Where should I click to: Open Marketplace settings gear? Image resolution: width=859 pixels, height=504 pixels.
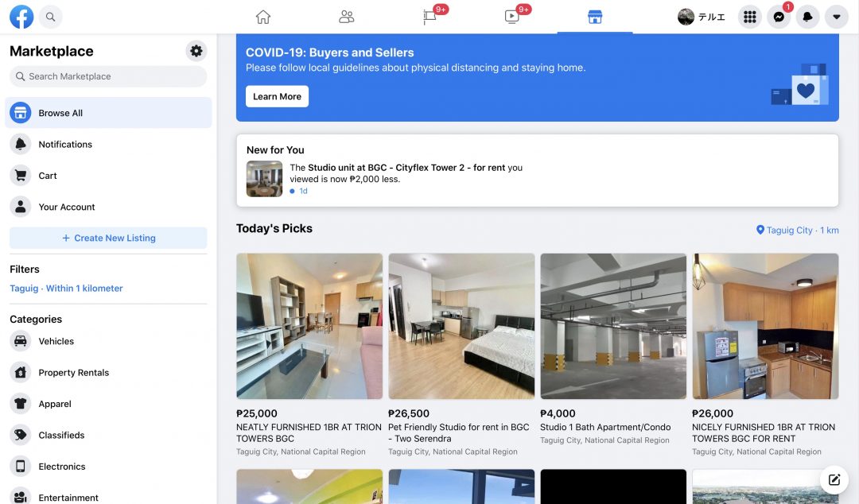(196, 51)
